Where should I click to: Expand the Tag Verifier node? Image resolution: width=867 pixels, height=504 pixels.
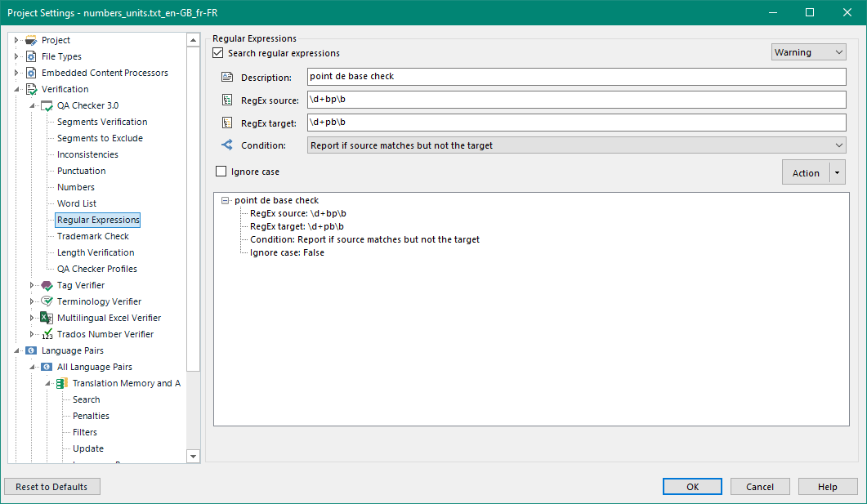[32, 285]
